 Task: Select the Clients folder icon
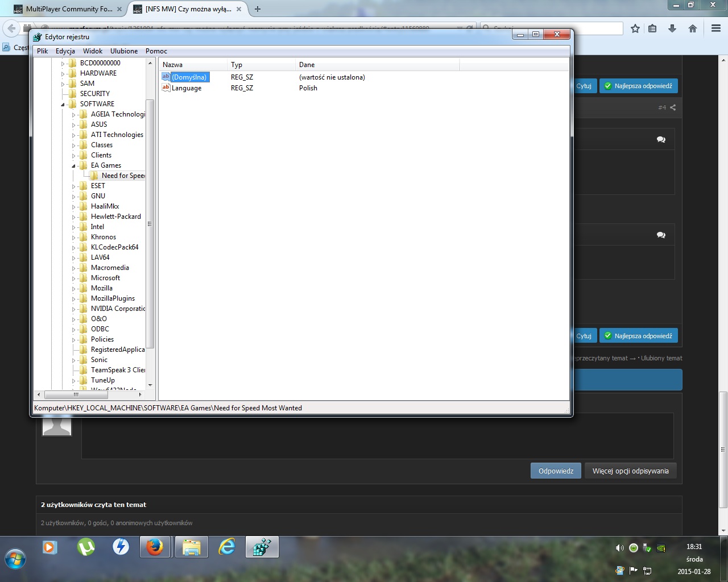click(83, 155)
